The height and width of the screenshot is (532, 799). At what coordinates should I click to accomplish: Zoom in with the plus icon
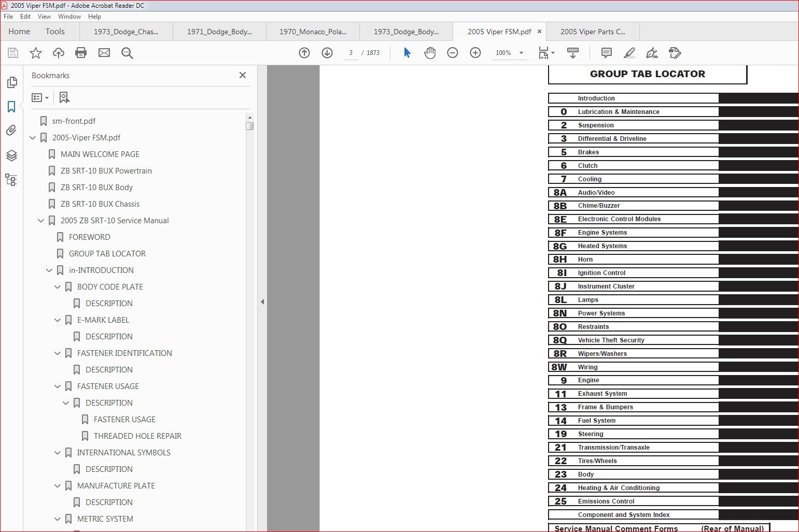point(475,53)
